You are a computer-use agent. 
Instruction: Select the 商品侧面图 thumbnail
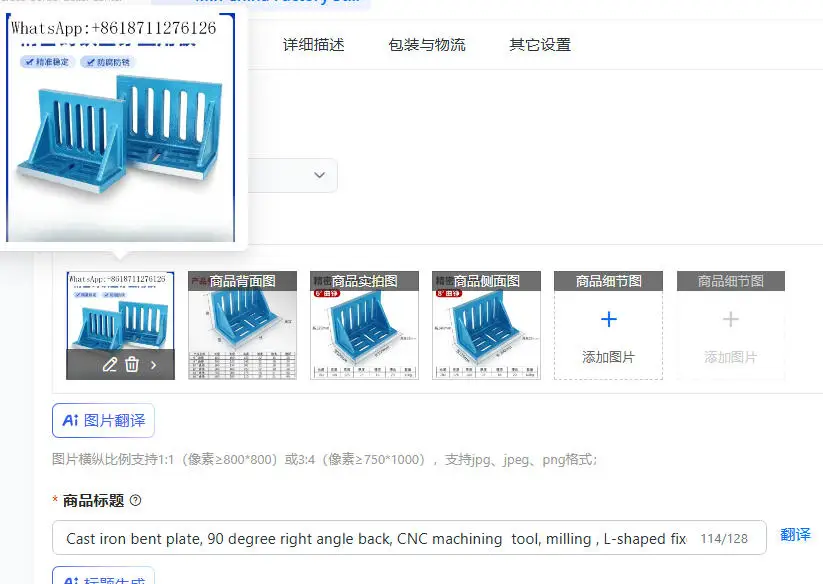(486, 325)
